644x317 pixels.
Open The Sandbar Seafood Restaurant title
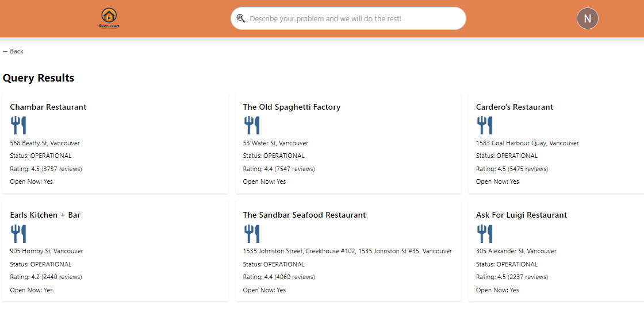[x=304, y=215]
